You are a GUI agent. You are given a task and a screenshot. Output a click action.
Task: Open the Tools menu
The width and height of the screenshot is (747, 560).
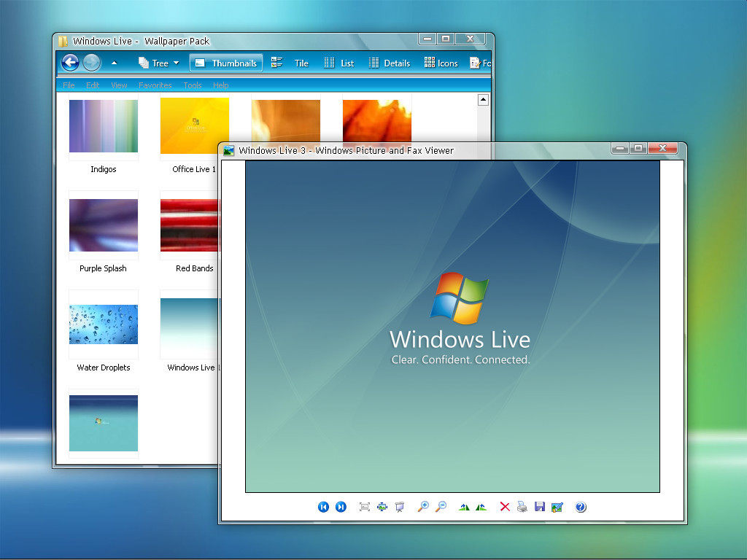click(193, 85)
